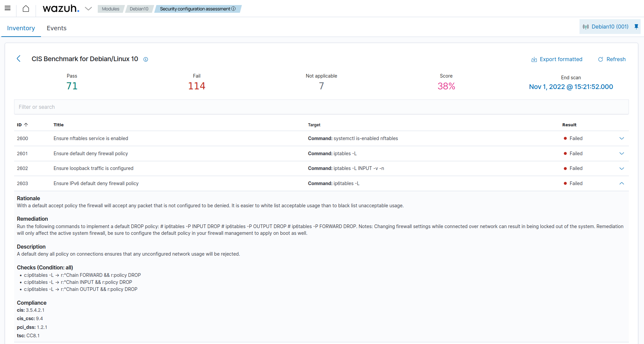Click the Refresh circular arrow icon

tap(600, 59)
